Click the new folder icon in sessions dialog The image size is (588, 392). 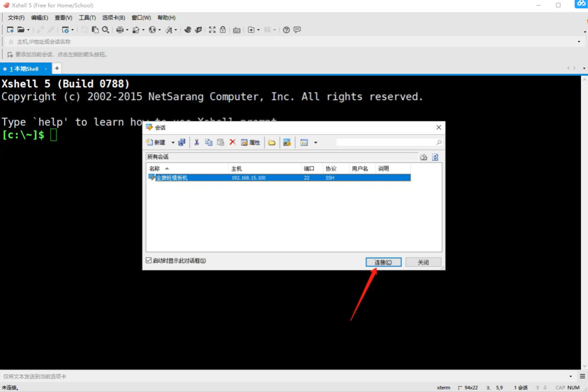pyautogui.click(x=272, y=142)
